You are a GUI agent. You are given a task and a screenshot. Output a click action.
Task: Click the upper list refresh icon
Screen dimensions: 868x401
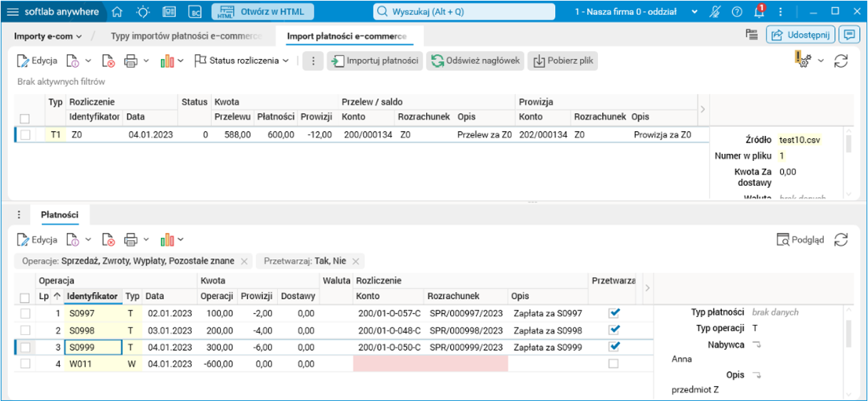point(842,61)
